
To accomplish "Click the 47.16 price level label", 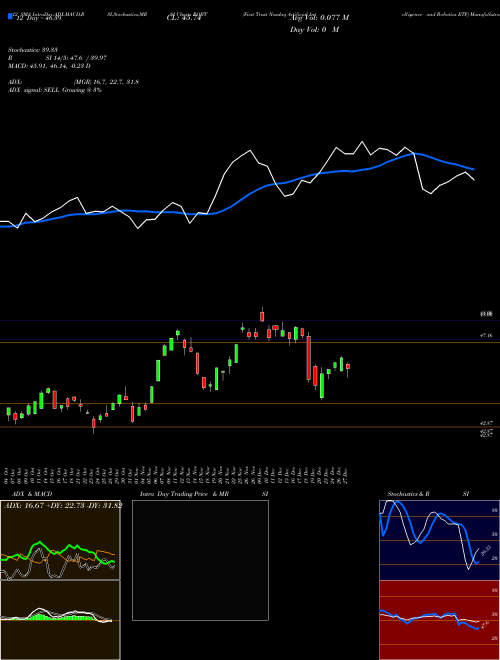I will tap(486, 335).
